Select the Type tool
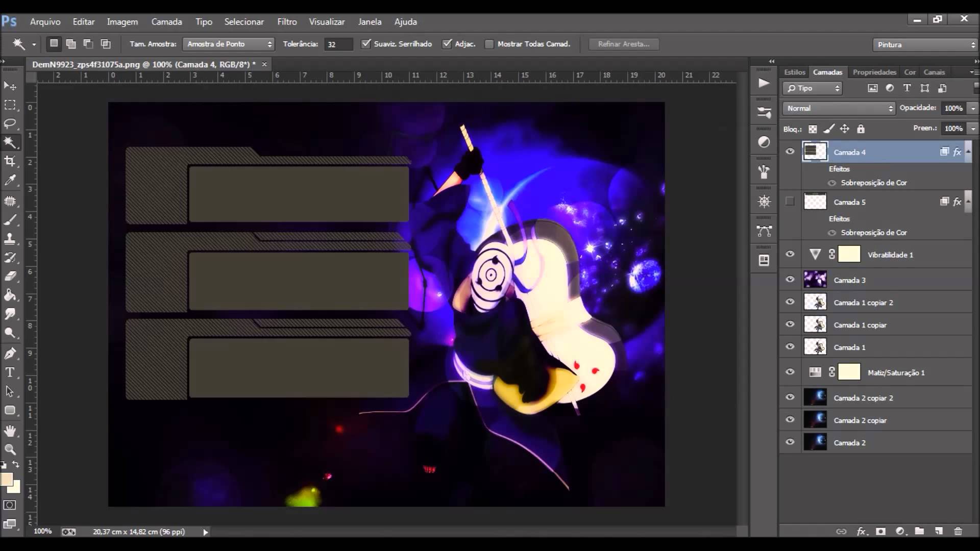Screen dimensions: 980x551 pos(10,372)
